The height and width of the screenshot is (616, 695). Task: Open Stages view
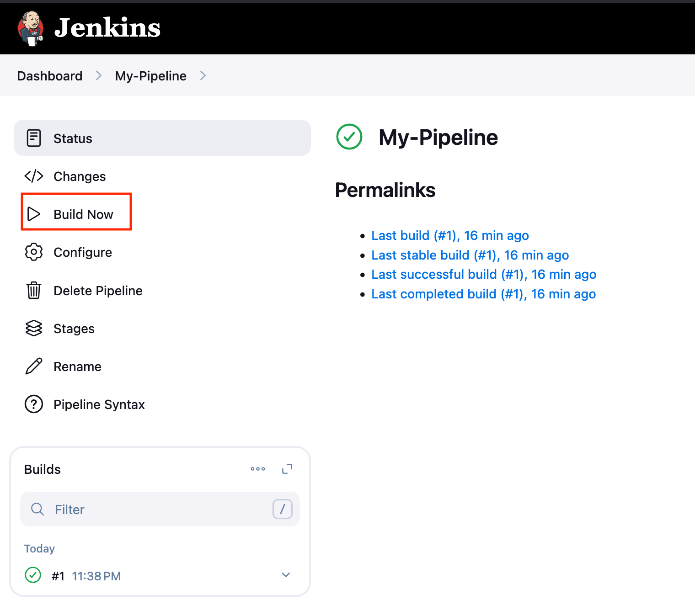[74, 329]
